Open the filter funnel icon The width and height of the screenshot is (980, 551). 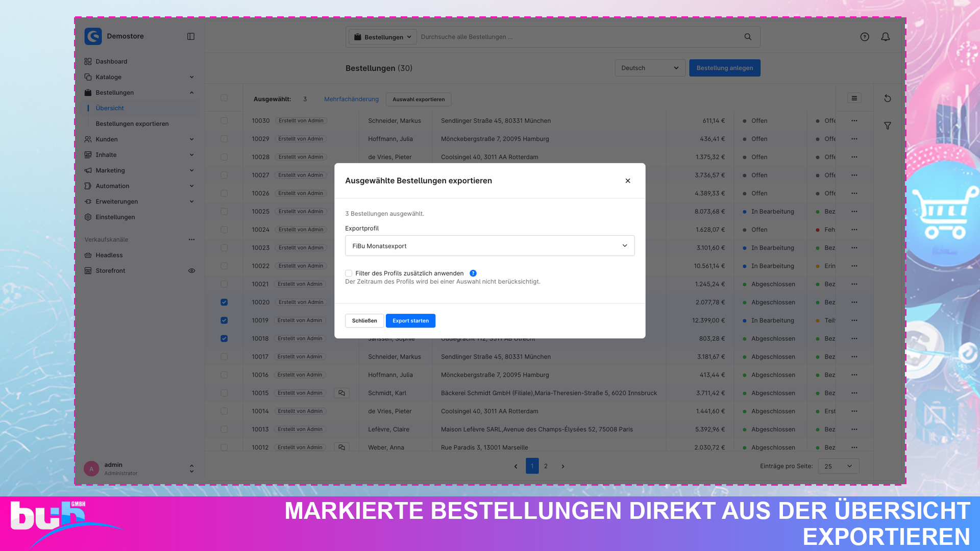888,126
